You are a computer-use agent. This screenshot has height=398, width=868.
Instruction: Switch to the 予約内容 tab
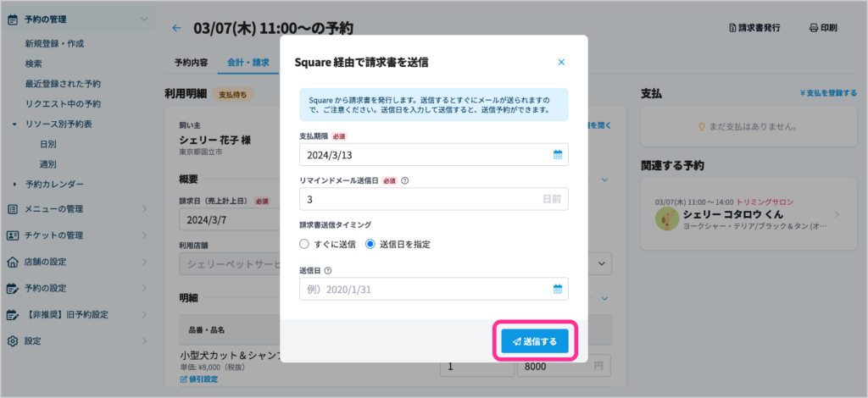[x=191, y=63]
